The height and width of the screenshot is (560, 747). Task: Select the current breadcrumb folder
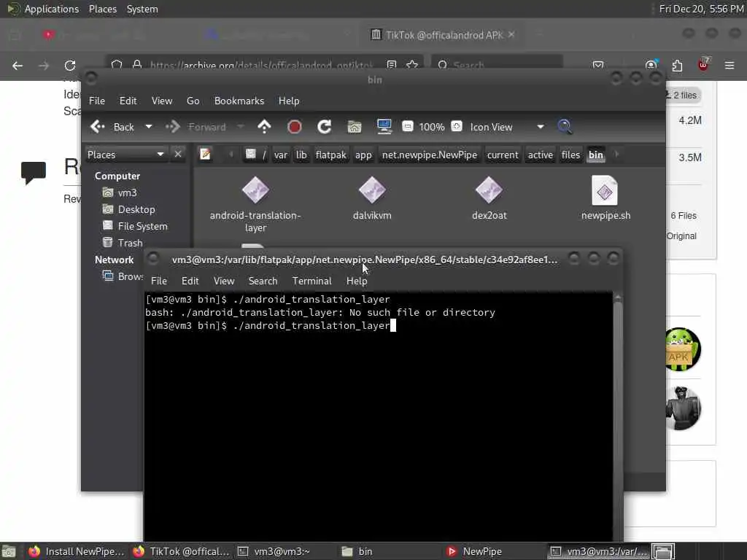click(503, 155)
